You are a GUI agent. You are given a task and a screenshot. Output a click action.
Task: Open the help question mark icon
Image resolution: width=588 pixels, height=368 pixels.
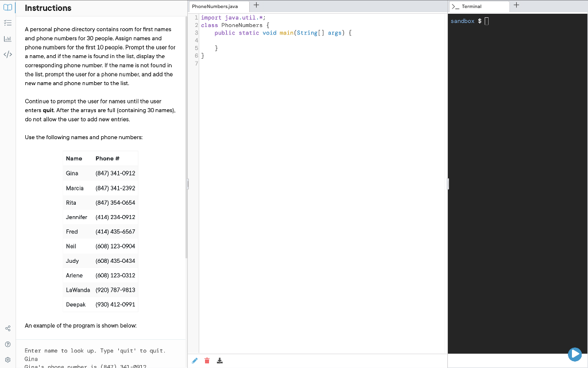[7, 344]
